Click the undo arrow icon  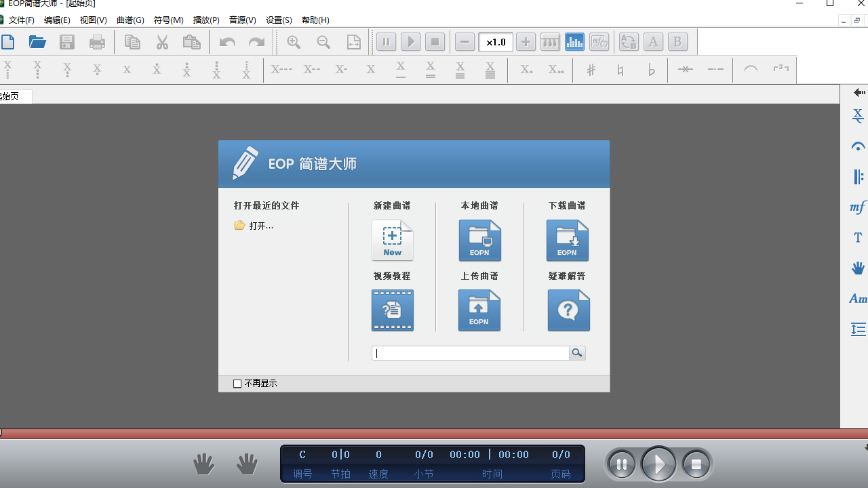pos(226,42)
